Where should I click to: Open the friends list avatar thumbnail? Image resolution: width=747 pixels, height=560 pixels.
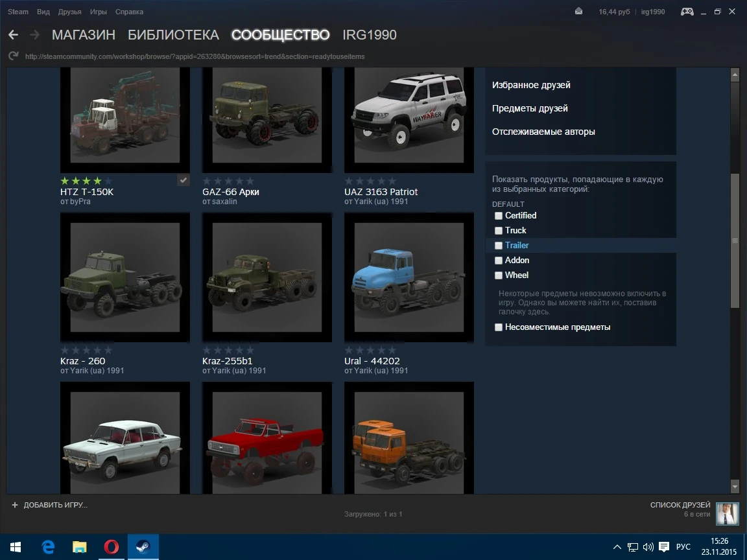(x=728, y=513)
